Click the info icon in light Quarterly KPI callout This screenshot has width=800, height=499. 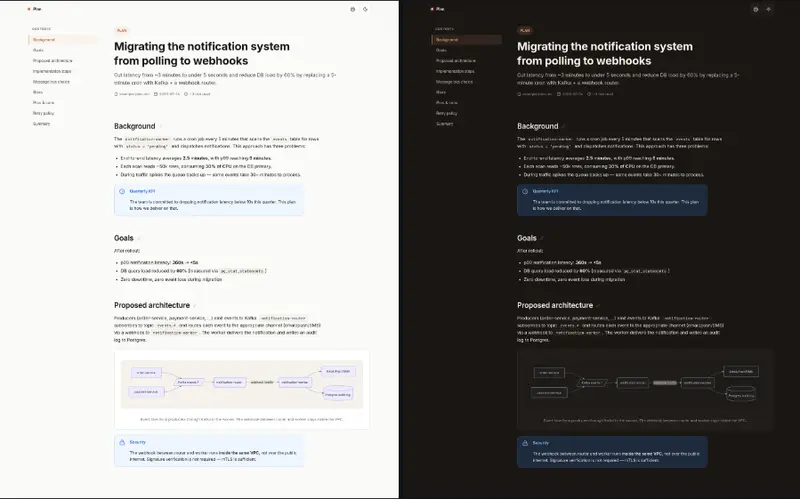pyautogui.click(x=122, y=191)
